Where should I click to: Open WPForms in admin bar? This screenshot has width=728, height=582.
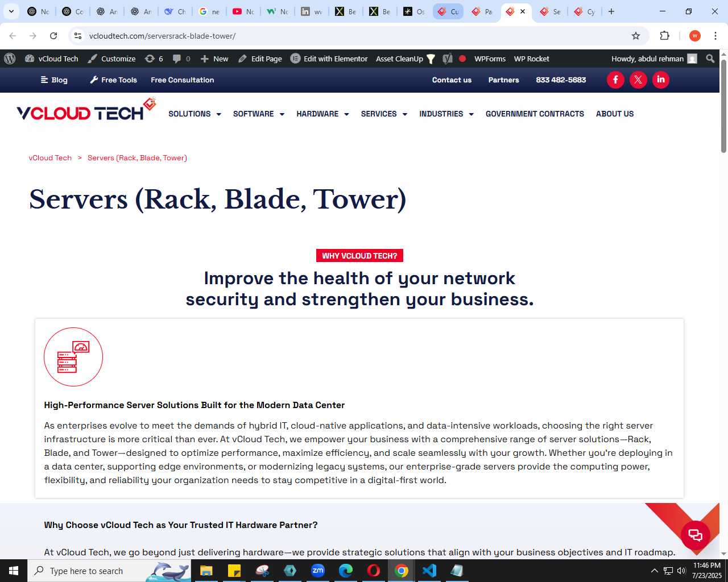490,59
